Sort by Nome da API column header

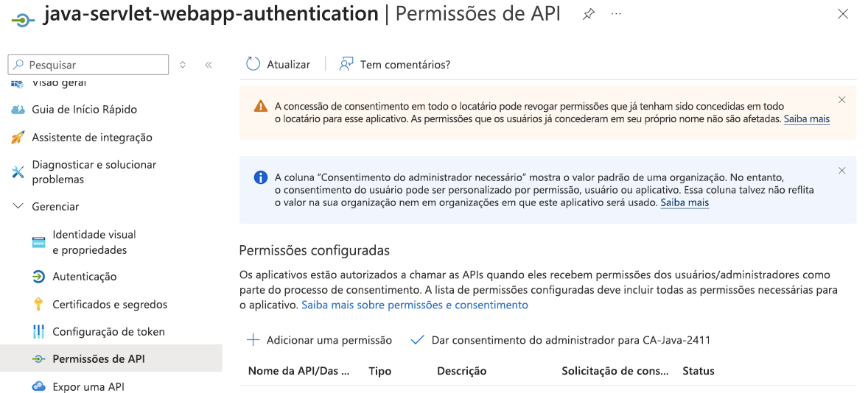point(299,371)
